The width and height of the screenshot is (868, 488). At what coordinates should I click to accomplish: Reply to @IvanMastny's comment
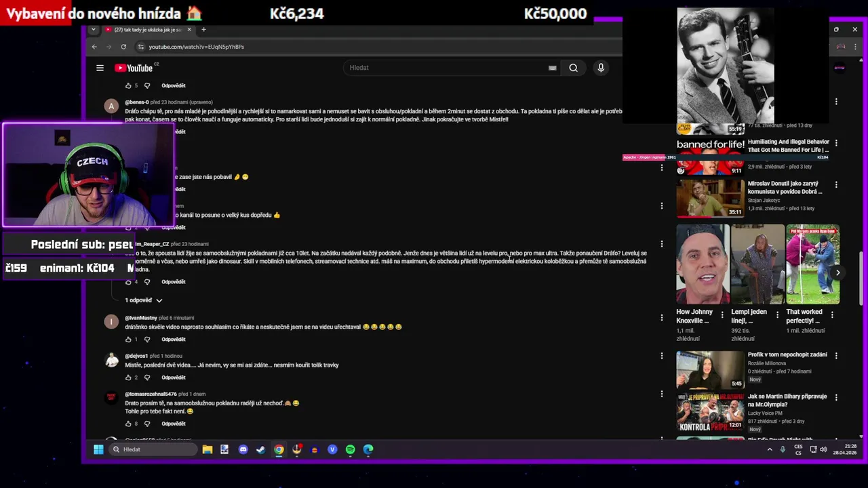[174, 339]
